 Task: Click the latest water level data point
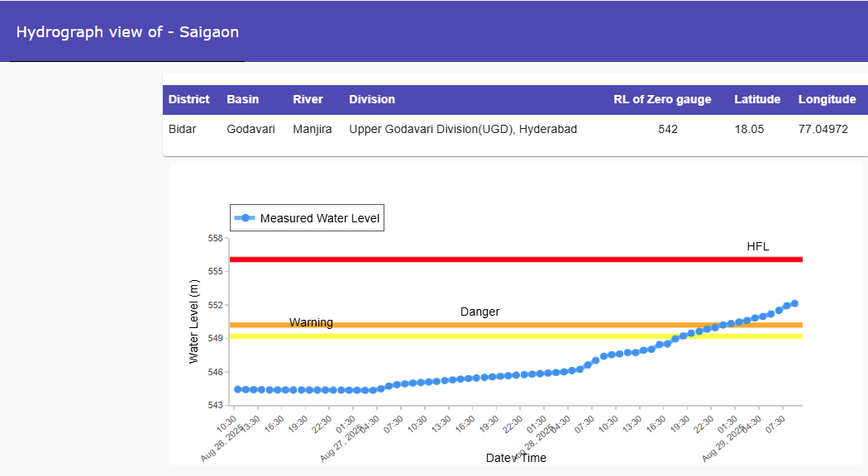(794, 302)
